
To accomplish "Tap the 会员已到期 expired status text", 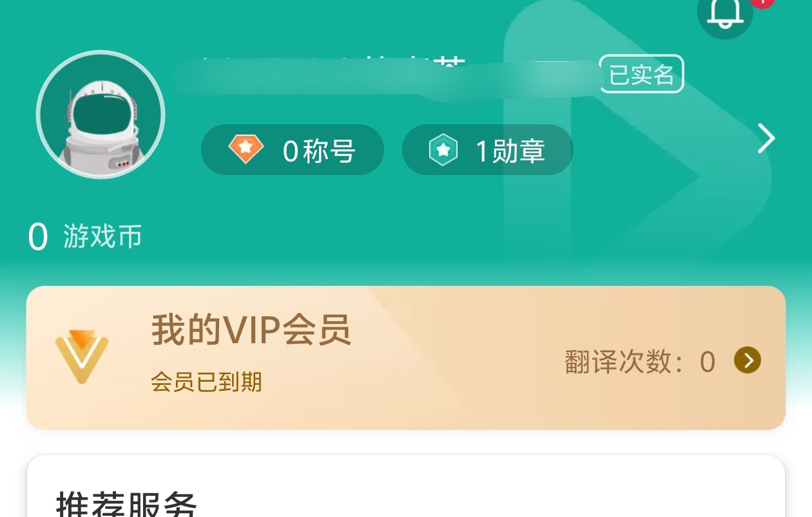I will [x=207, y=382].
